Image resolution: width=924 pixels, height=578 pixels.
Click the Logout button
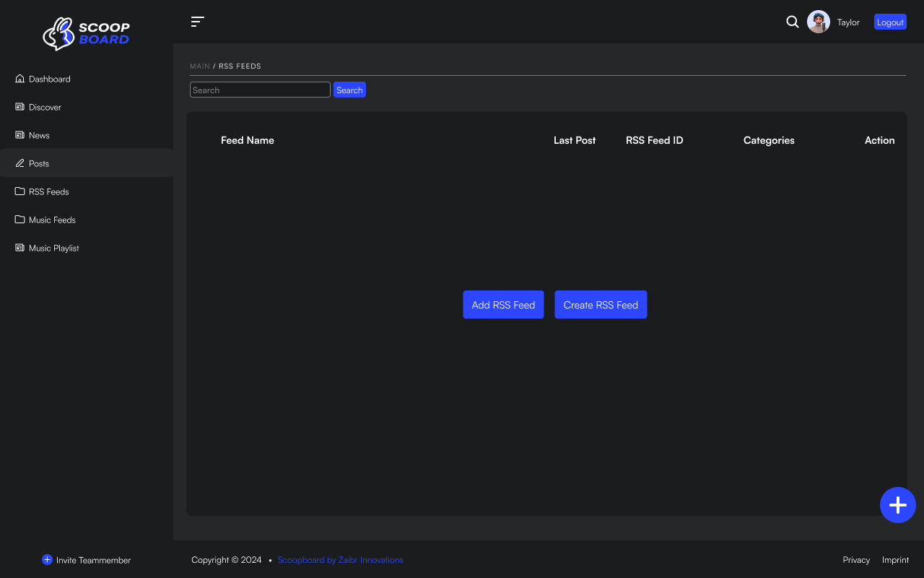click(x=890, y=22)
